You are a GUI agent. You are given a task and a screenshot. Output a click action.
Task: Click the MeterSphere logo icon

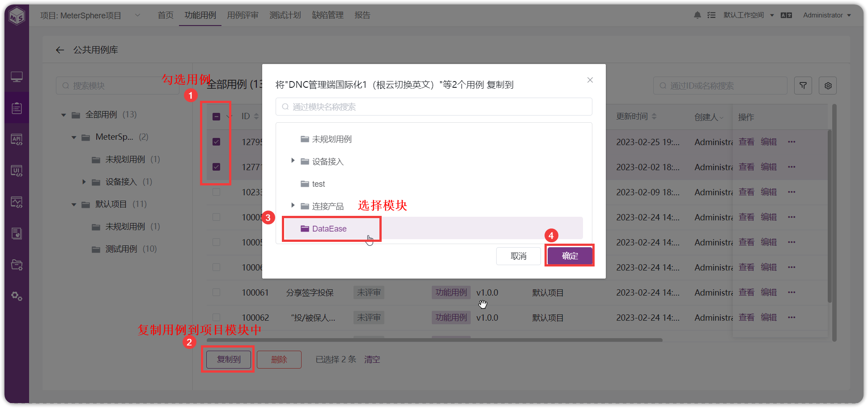[x=17, y=17]
